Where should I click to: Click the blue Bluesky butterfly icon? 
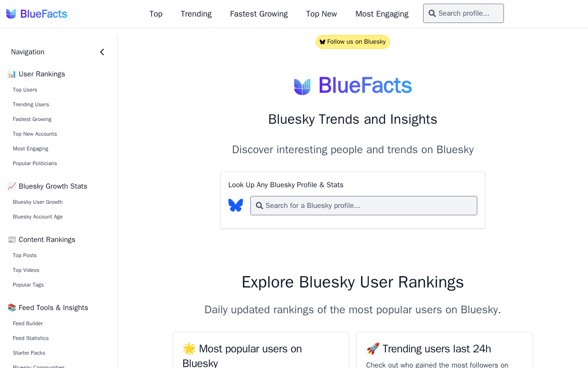point(236,205)
